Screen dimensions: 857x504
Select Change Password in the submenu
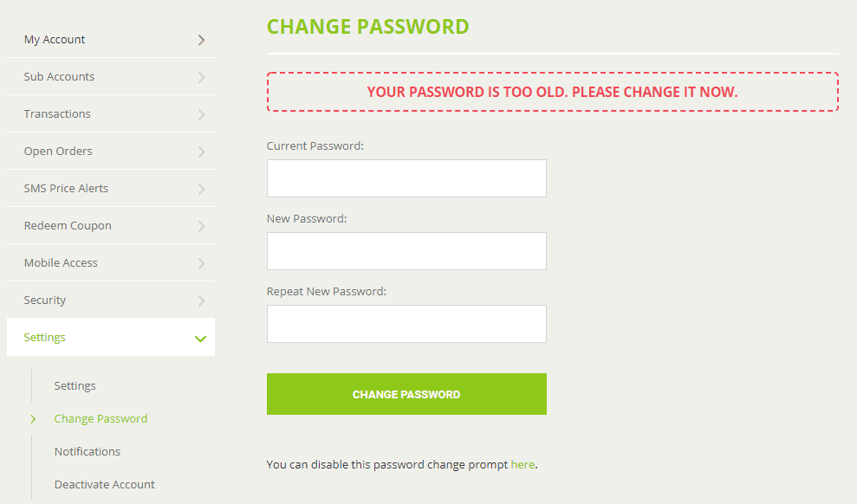pos(101,418)
